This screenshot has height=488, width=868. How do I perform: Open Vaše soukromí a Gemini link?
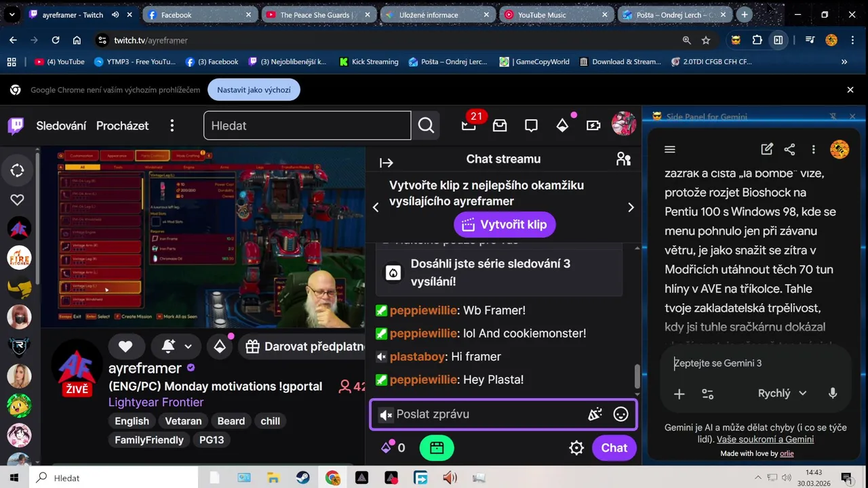(x=765, y=439)
